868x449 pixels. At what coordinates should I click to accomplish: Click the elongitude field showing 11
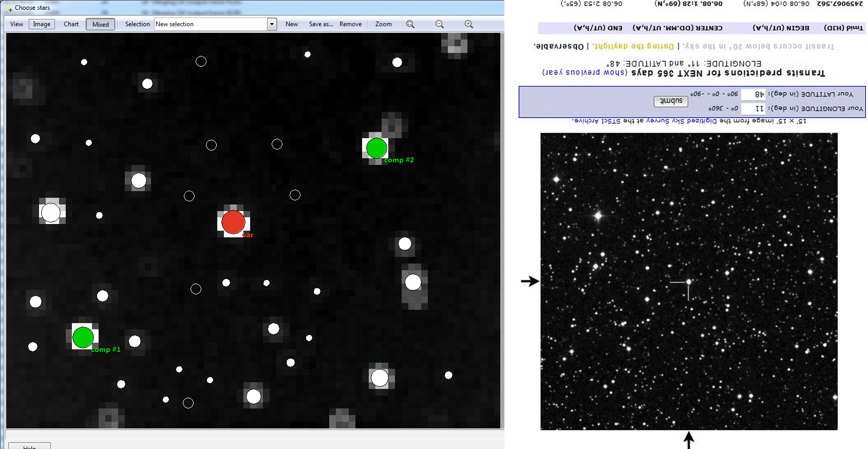(753, 108)
